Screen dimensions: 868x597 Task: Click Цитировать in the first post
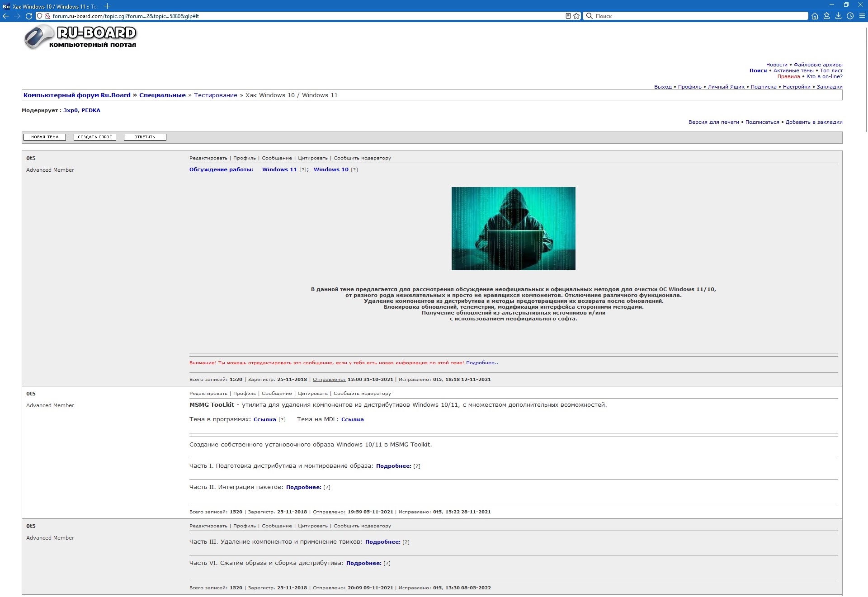click(313, 158)
